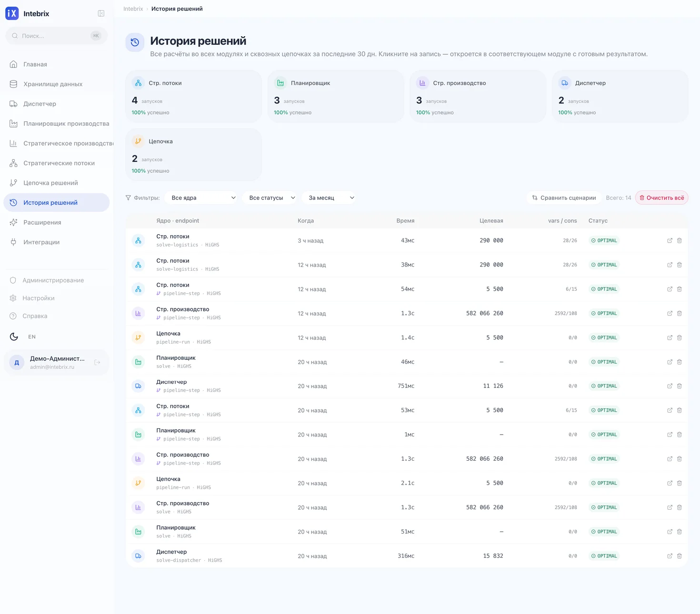Delete the 3 ч назад record
This screenshot has height=614, width=700.
[680, 241]
